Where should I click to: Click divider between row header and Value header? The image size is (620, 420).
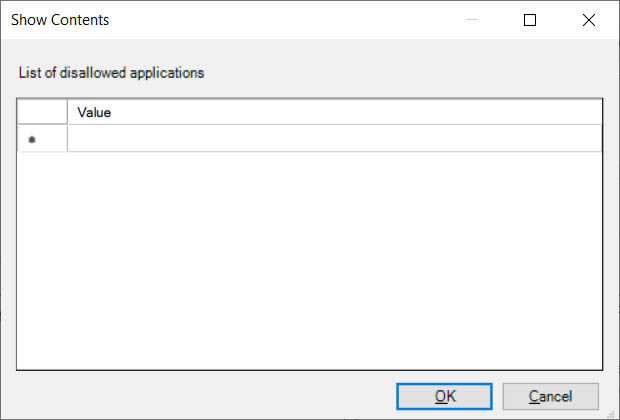coord(67,112)
